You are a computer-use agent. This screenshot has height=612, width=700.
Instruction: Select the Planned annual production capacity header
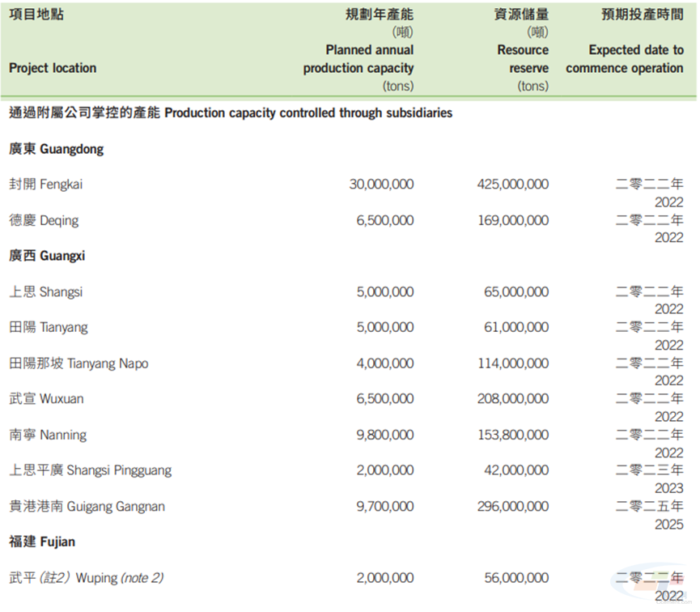pyautogui.click(x=358, y=59)
